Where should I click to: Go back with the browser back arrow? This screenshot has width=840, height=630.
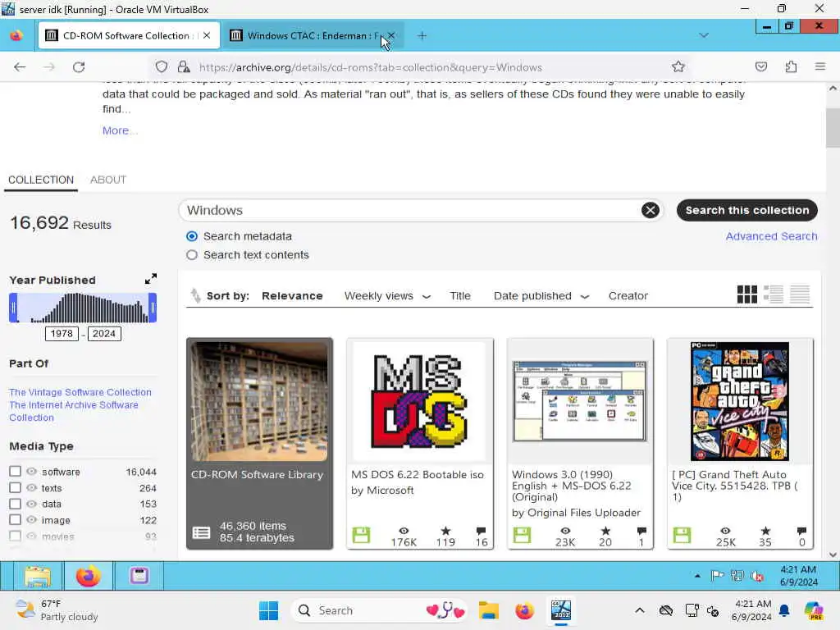[20, 67]
